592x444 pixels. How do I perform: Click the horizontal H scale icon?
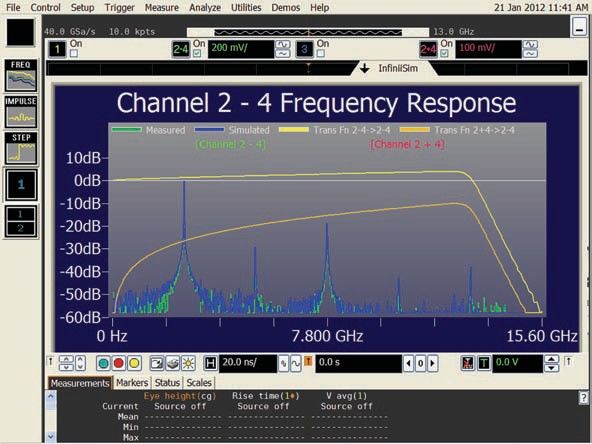pos(210,364)
